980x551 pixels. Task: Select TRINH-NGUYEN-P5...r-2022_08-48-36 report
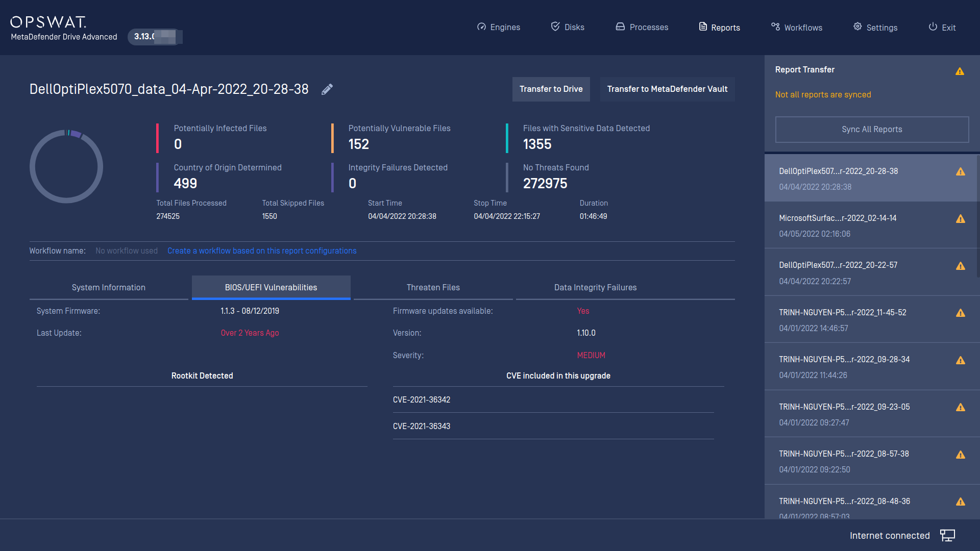871,503
